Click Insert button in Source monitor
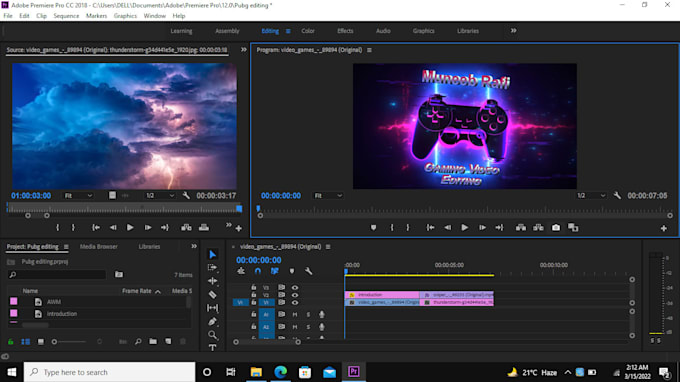Image resolution: width=680 pixels, height=382 pixels. tap(186, 228)
